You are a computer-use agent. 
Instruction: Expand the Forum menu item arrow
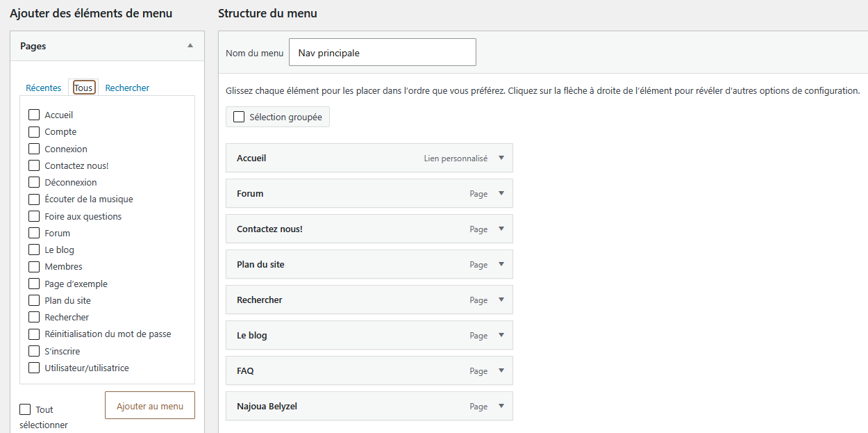501,193
